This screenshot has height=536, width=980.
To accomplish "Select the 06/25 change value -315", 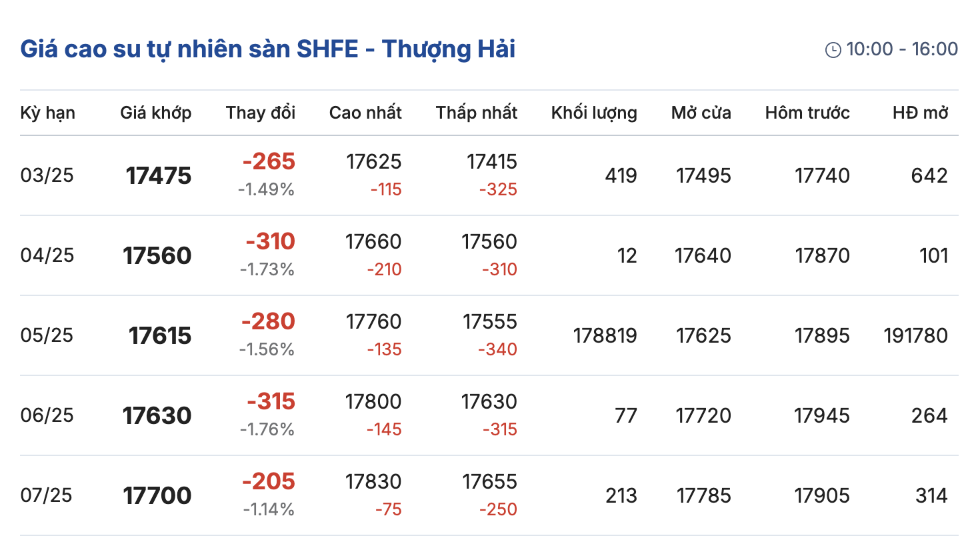I will pyautogui.click(x=271, y=401).
